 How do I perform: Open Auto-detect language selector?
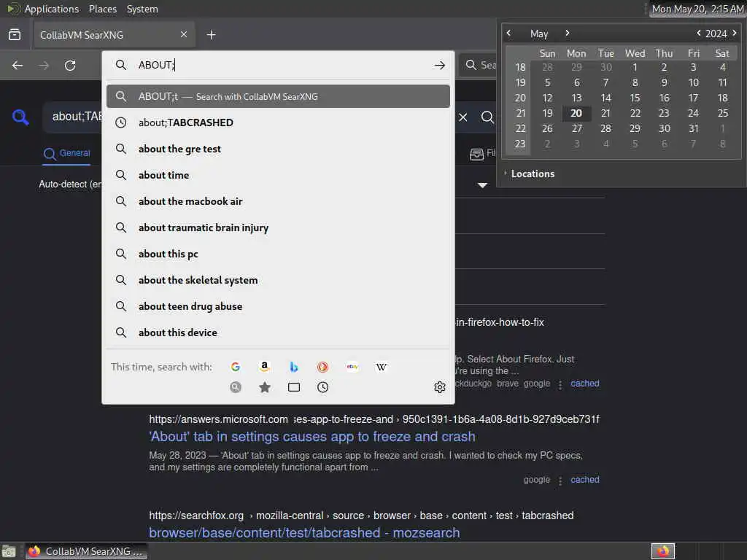pos(70,184)
